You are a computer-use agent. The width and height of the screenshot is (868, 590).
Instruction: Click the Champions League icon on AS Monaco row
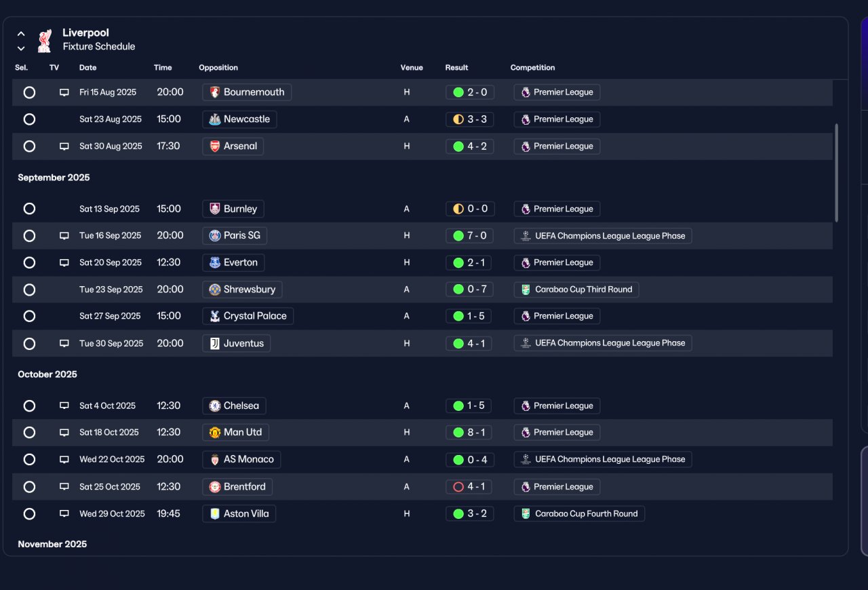(x=526, y=459)
